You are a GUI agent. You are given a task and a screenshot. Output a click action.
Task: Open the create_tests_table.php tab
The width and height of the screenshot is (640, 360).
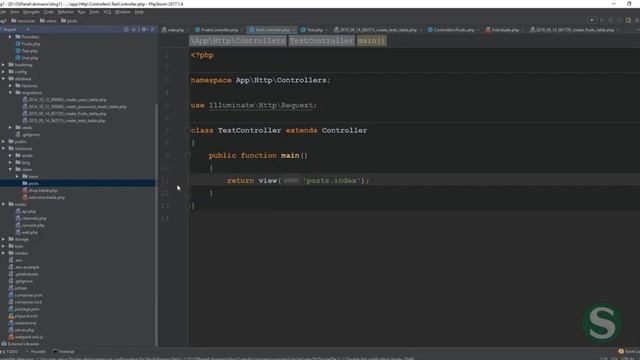click(x=376, y=30)
